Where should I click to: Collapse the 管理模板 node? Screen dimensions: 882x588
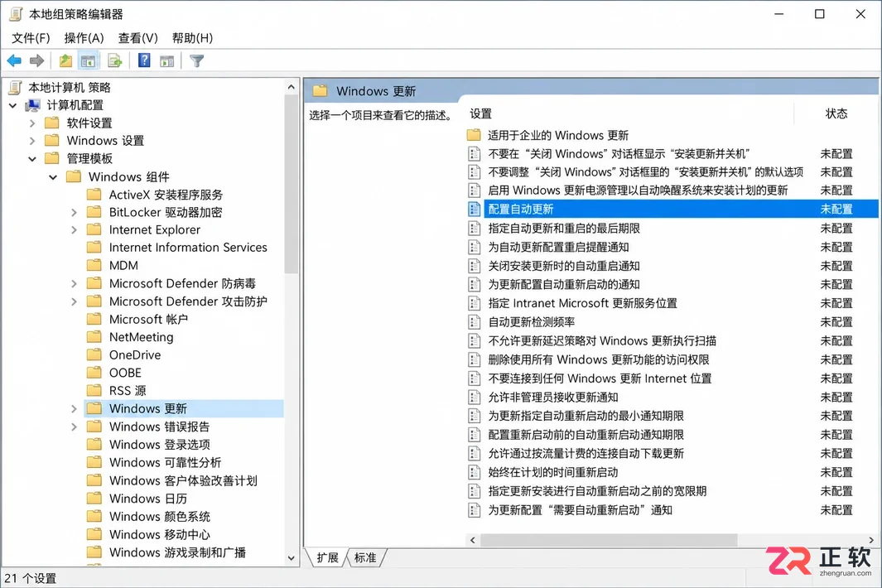point(32,159)
